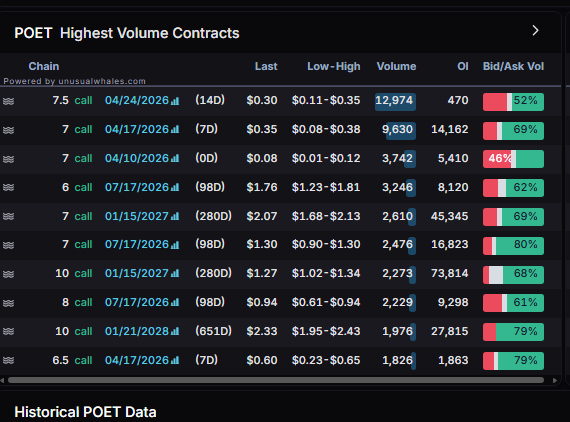
Task: Click the last price $2.33
Action: (262, 331)
